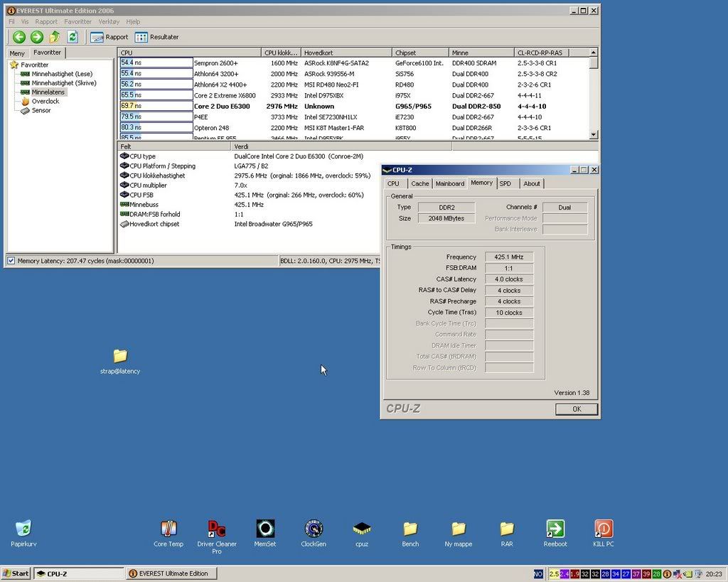
Task: Click the cpuz desktop icon
Action: click(362, 534)
